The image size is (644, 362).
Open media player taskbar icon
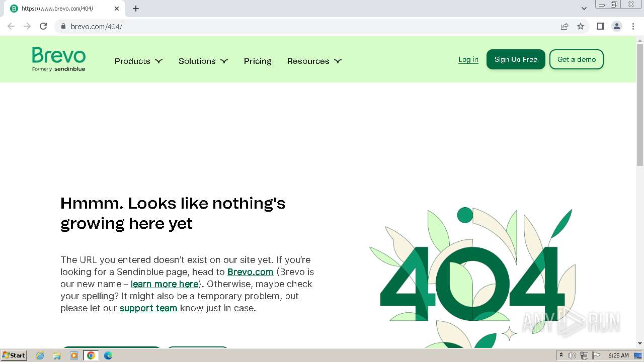click(74, 355)
